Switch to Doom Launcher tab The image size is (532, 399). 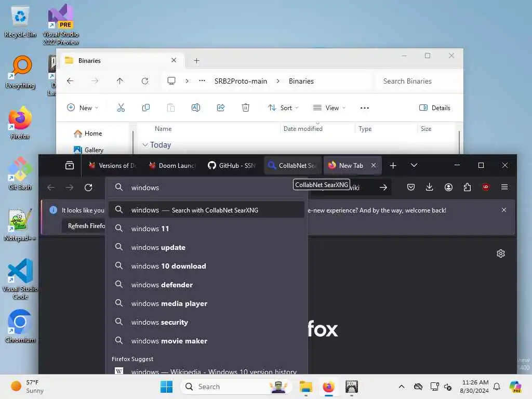172,166
